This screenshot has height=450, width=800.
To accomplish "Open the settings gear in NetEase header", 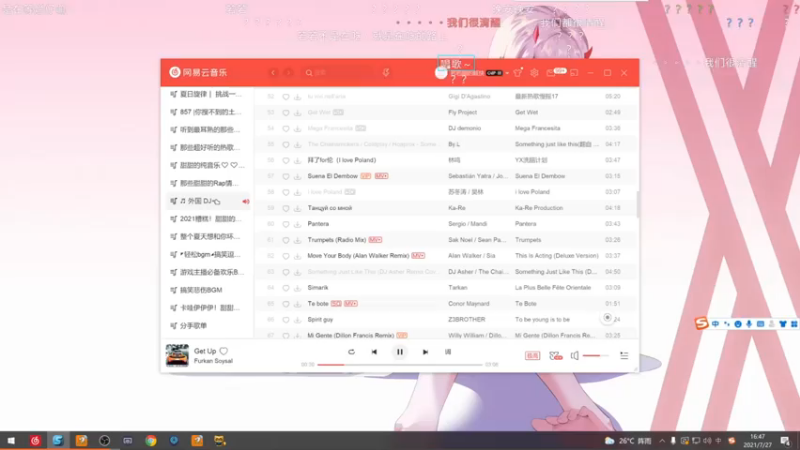I will pos(534,73).
